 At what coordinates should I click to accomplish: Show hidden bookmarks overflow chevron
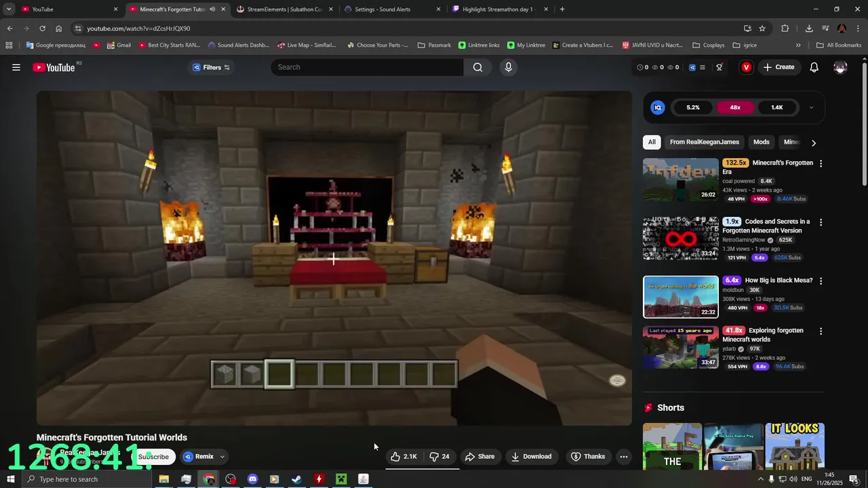pos(798,45)
